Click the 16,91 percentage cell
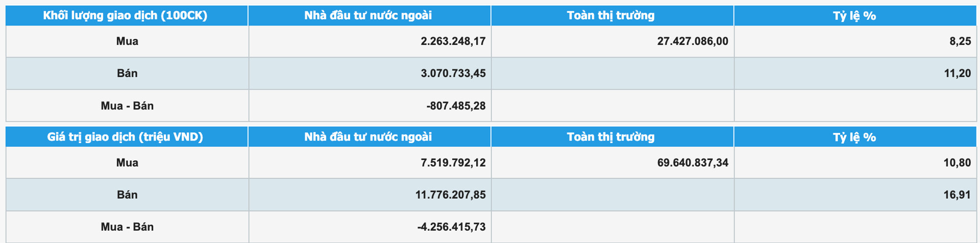The height and width of the screenshot is (243, 980). [957, 195]
